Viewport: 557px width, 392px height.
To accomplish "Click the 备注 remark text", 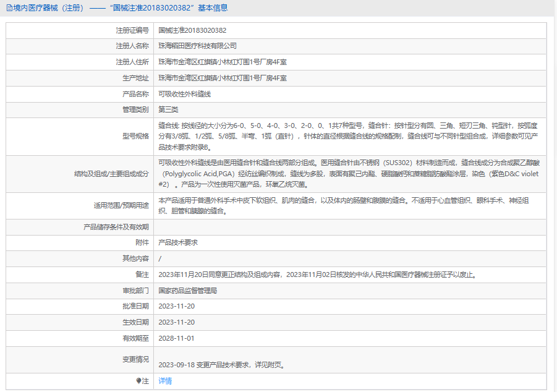I will pos(317,275).
